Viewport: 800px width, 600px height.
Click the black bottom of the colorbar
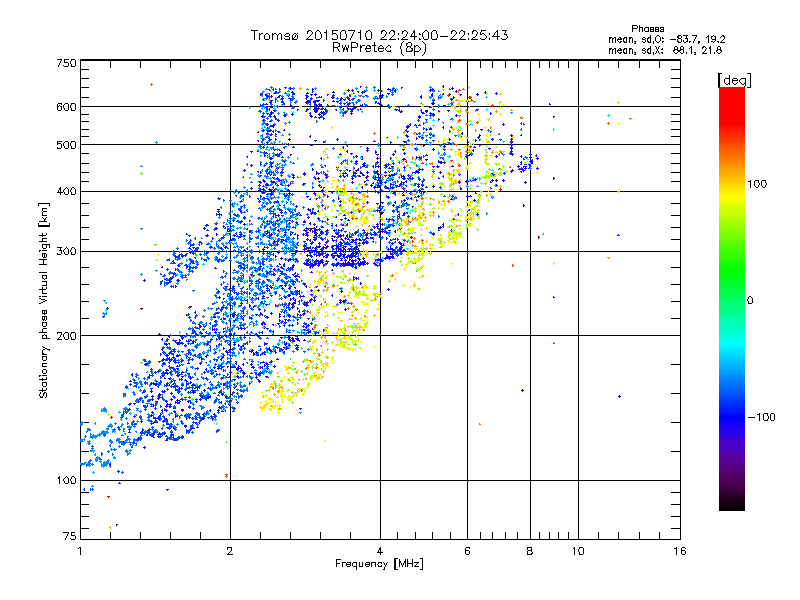coord(732,503)
